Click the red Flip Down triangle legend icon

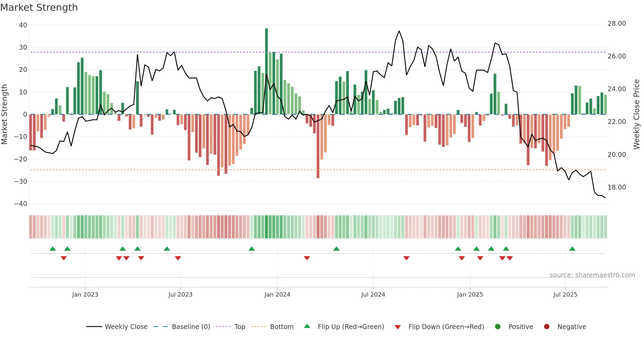tap(398, 327)
